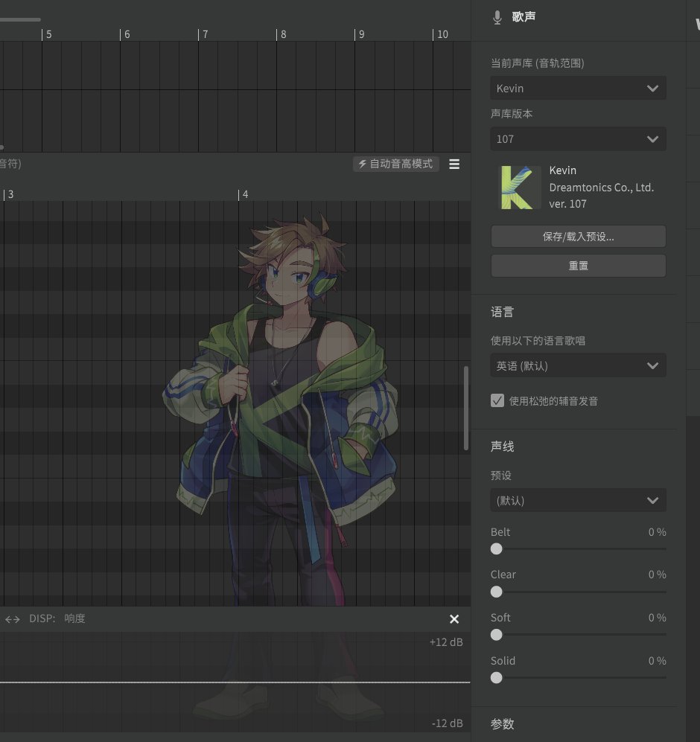Click the ver. 107 text
The width and height of the screenshot is (700, 742).
point(568,204)
